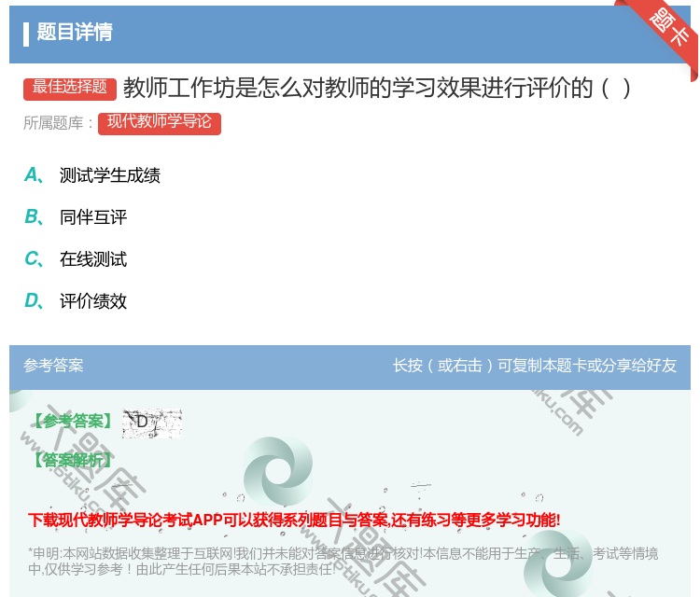Click the 题卡 corner ribbon
Image resolution: width=700 pixels, height=597 pixels.
tap(667, 30)
